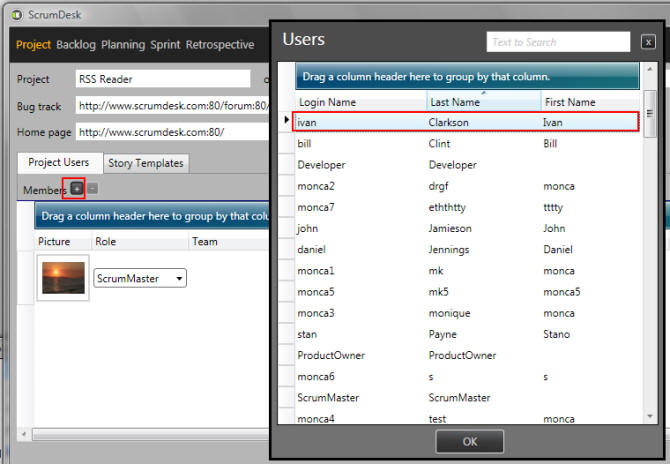This screenshot has height=464, width=670.
Task: Select the bill Clint user row
Action: pos(467,144)
